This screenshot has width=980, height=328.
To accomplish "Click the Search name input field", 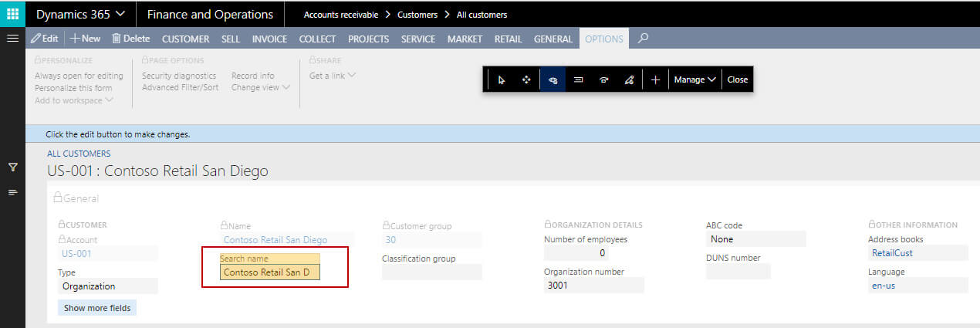I will [269, 272].
